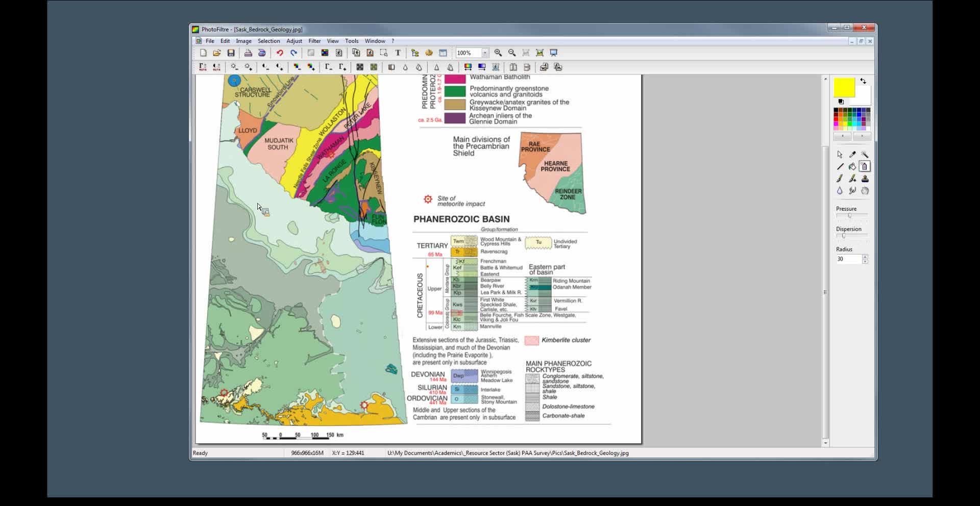Decrease gamma with the gamma minus icon
This screenshot has width=980, height=506.
coord(328,67)
